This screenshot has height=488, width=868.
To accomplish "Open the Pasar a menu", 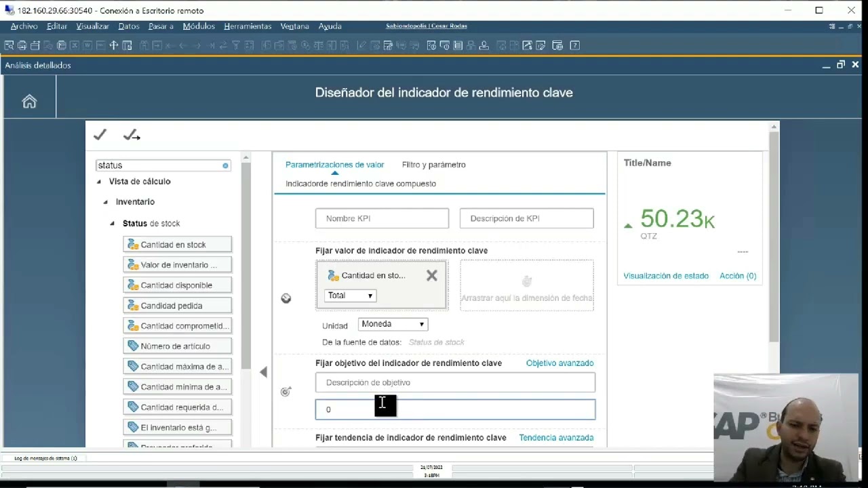I will point(161,26).
